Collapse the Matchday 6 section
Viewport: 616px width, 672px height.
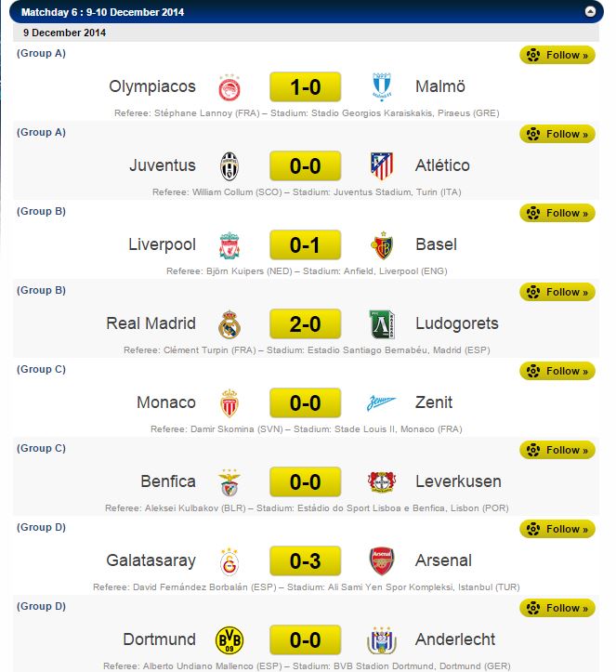[x=590, y=12]
